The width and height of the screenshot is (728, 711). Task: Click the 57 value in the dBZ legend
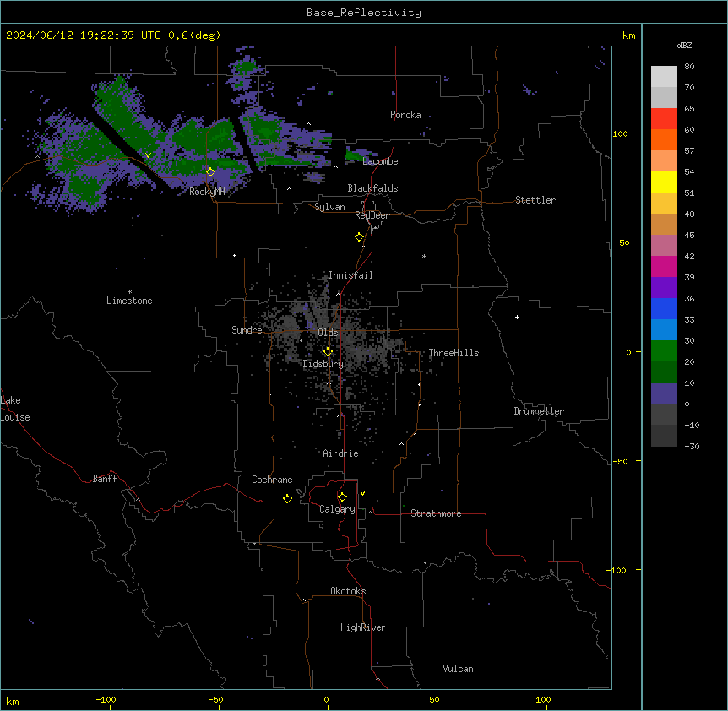tap(689, 151)
